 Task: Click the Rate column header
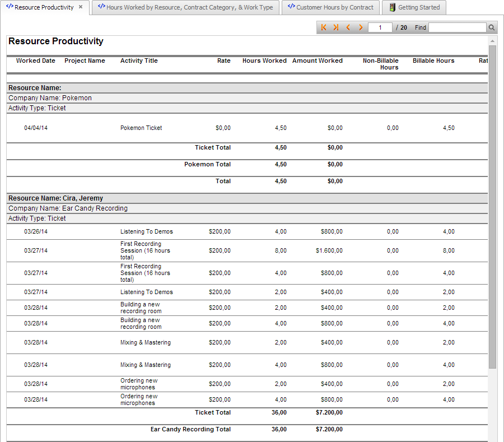(223, 61)
